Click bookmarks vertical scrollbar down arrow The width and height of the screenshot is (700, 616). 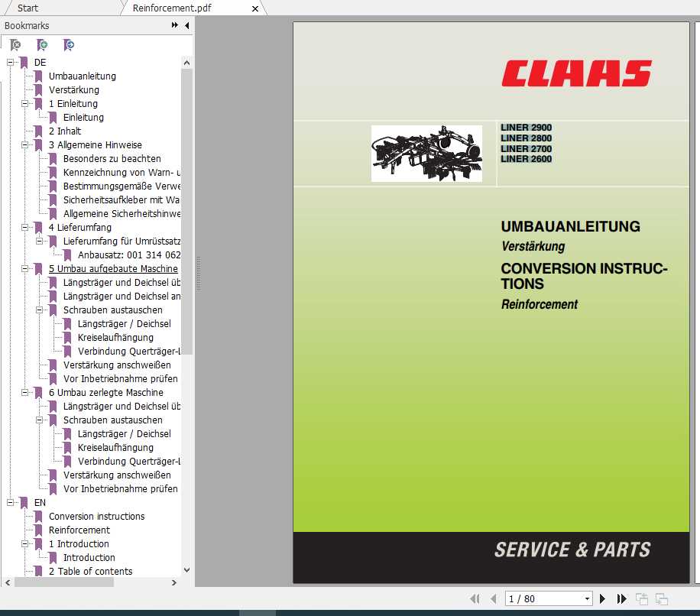186,570
